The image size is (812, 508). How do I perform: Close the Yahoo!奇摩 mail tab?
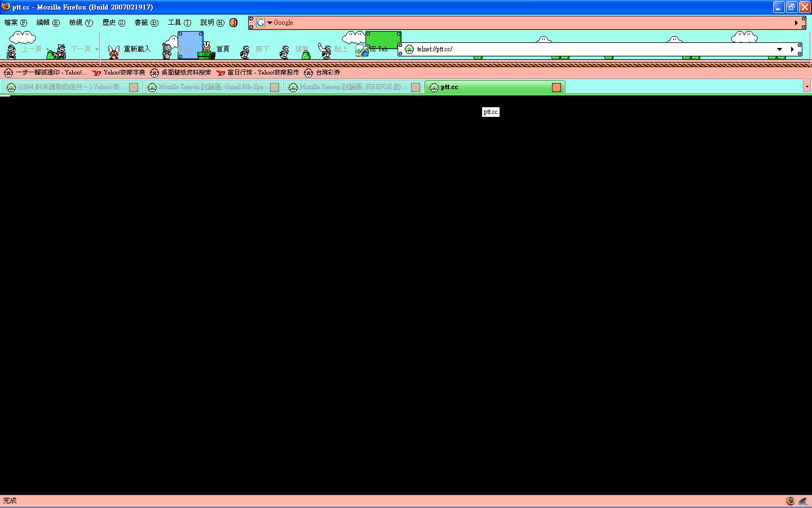[x=134, y=87]
